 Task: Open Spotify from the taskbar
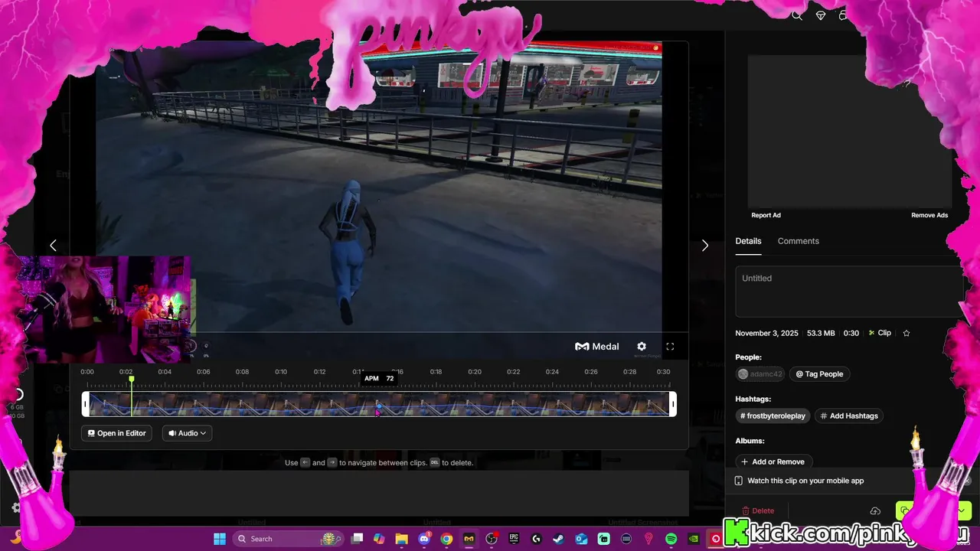(671, 539)
